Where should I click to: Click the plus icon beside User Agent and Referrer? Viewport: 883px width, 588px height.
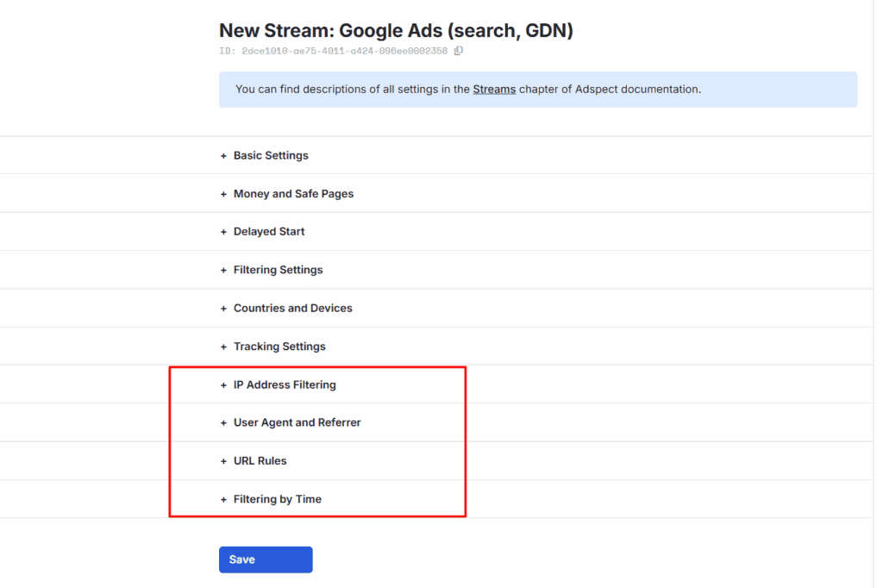[x=223, y=423]
